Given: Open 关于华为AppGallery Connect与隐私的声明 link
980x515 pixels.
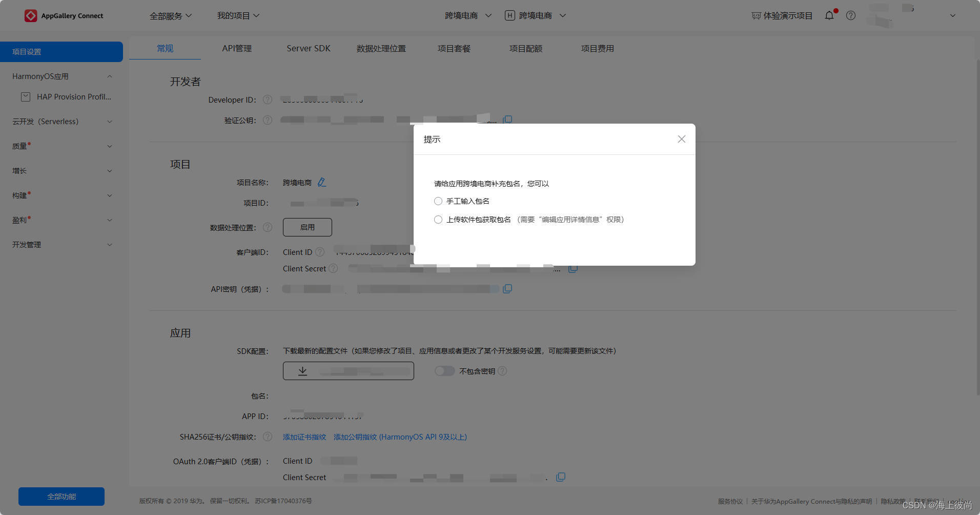Looking at the screenshot, I should click(x=811, y=501).
